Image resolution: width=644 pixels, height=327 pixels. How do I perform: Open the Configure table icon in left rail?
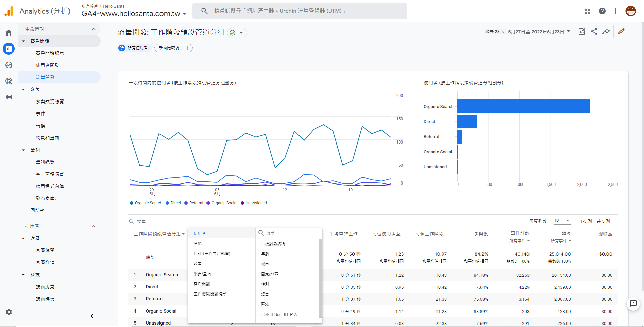(x=9, y=97)
